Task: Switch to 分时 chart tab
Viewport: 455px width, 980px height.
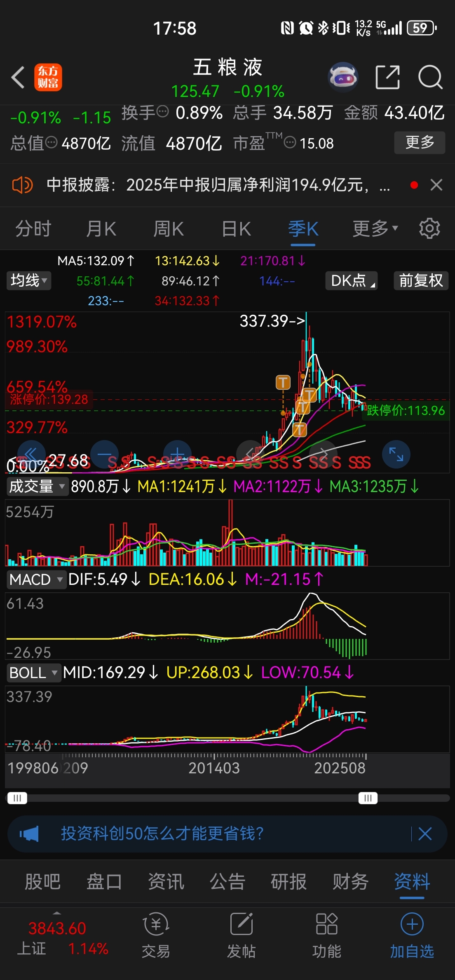Action: pyautogui.click(x=33, y=229)
